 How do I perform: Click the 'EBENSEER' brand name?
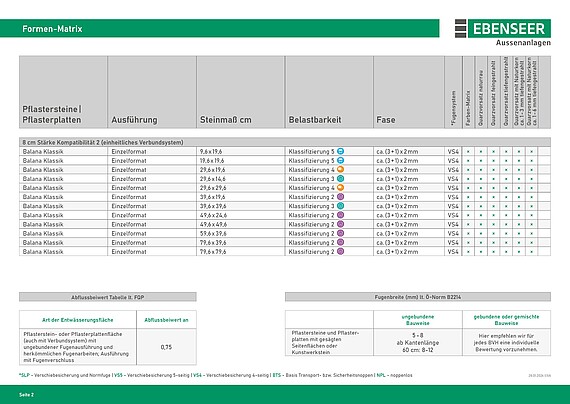(x=509, y=29)
